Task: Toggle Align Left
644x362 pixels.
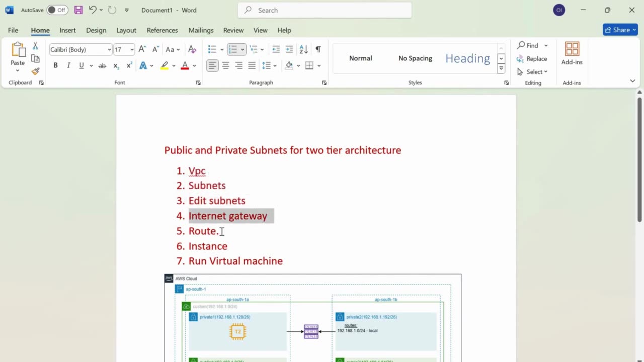Action: click(x=212, y=65)
